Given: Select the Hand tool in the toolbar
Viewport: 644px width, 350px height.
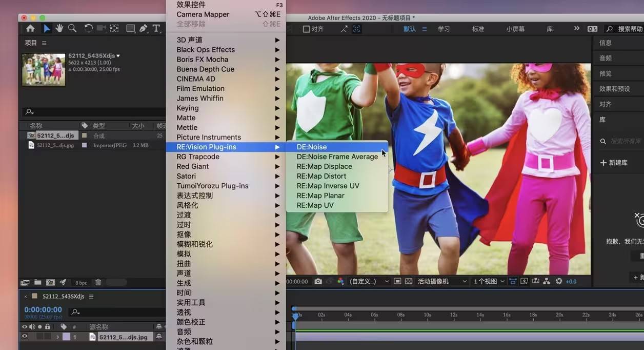Looking at the screenshot, I should 59,29.
